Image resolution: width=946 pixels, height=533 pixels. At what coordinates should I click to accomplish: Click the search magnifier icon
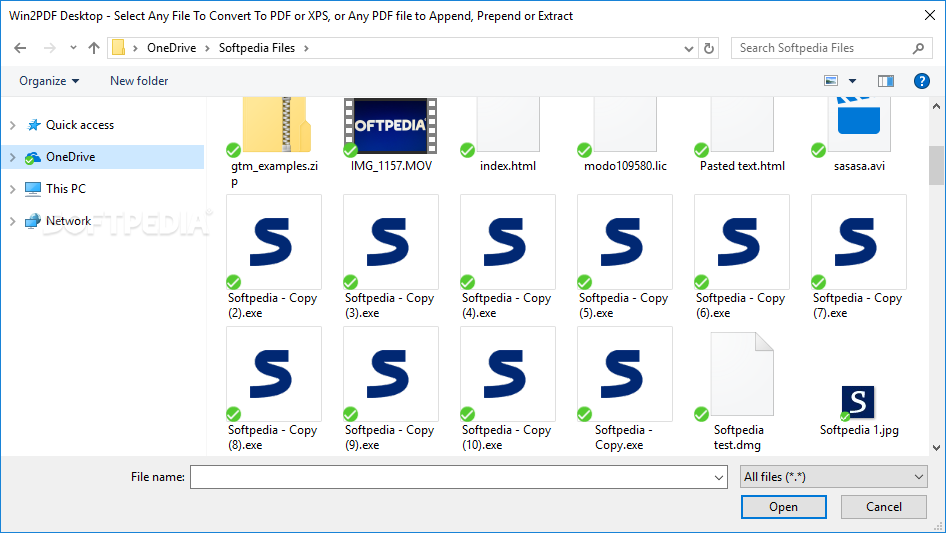918,48
